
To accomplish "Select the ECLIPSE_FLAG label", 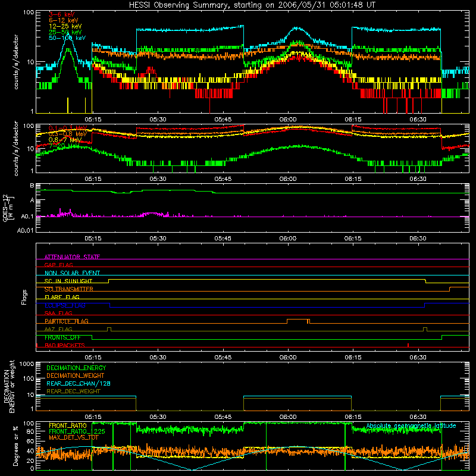I will click(65, 305).
